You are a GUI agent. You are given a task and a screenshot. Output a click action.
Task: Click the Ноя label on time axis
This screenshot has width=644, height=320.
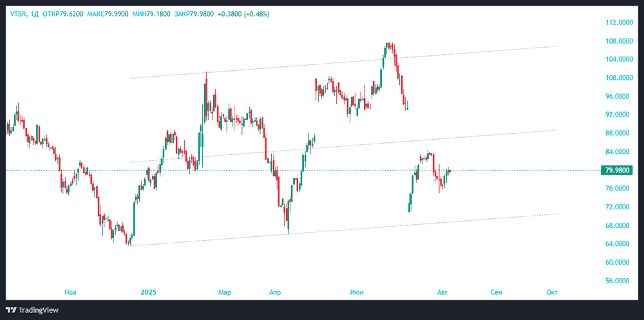(x=70, y=292)
